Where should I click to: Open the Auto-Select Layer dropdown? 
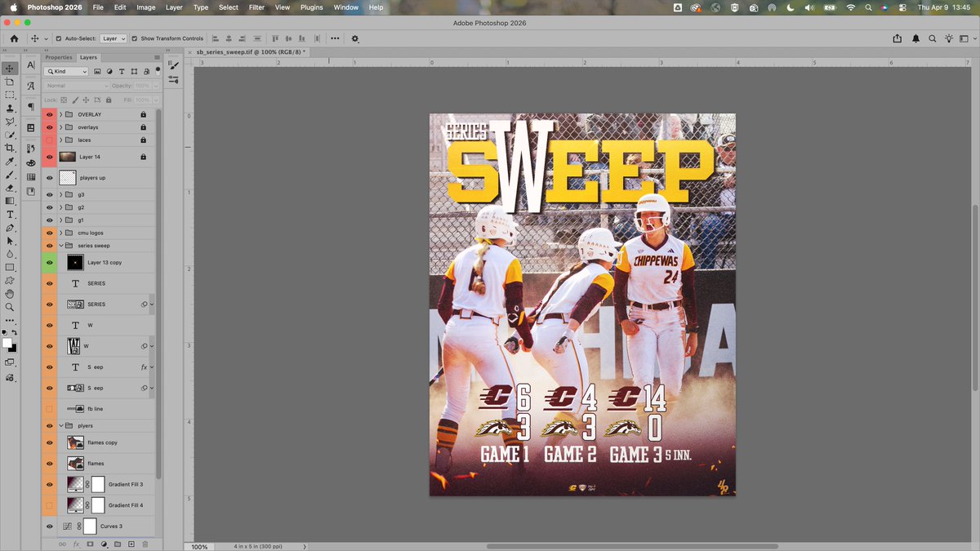pyautogui.click(x=113, y=38)
